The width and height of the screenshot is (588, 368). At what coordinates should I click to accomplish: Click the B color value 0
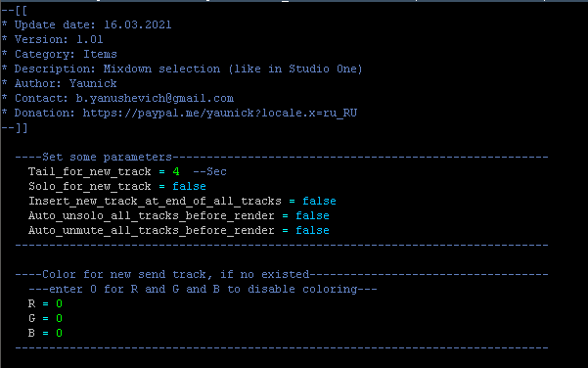click(59, 333)
